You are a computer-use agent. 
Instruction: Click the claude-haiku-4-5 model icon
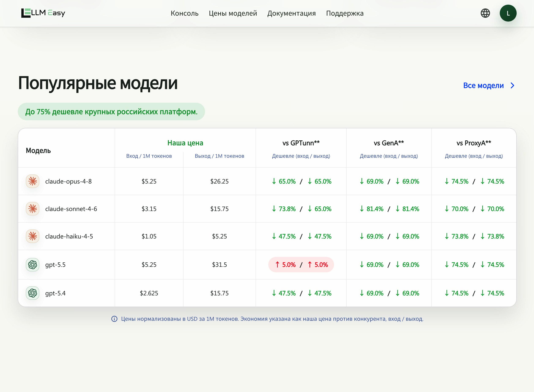click(33, 236)
